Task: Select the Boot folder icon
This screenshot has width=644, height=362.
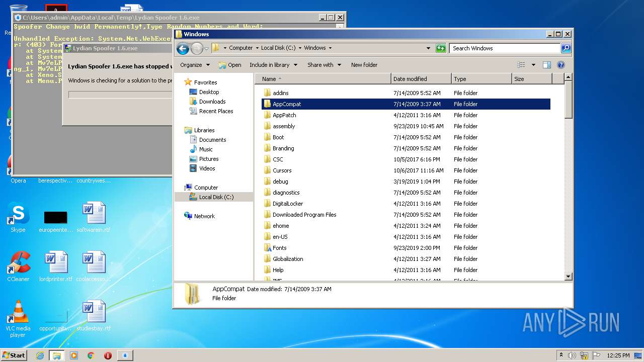Action: (267, 137)
